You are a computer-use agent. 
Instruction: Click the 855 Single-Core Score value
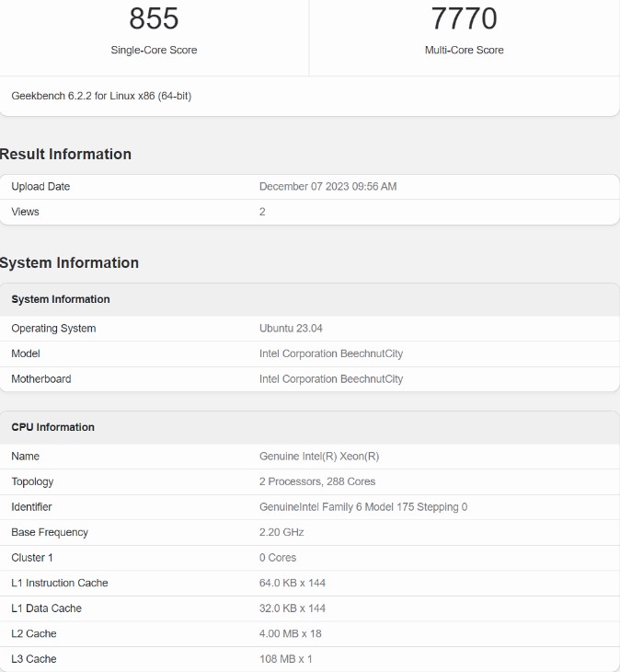pos(154,18)
